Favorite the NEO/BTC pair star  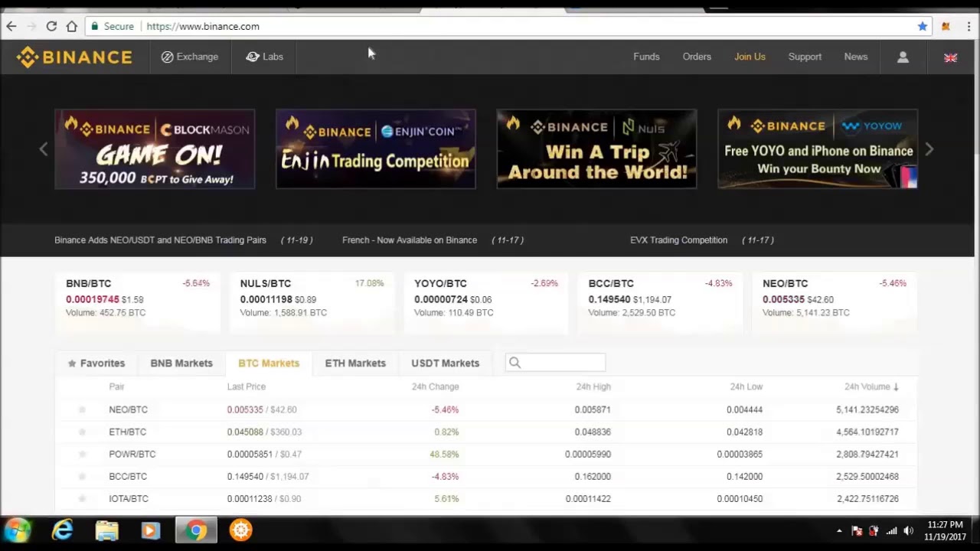(82, 409)
